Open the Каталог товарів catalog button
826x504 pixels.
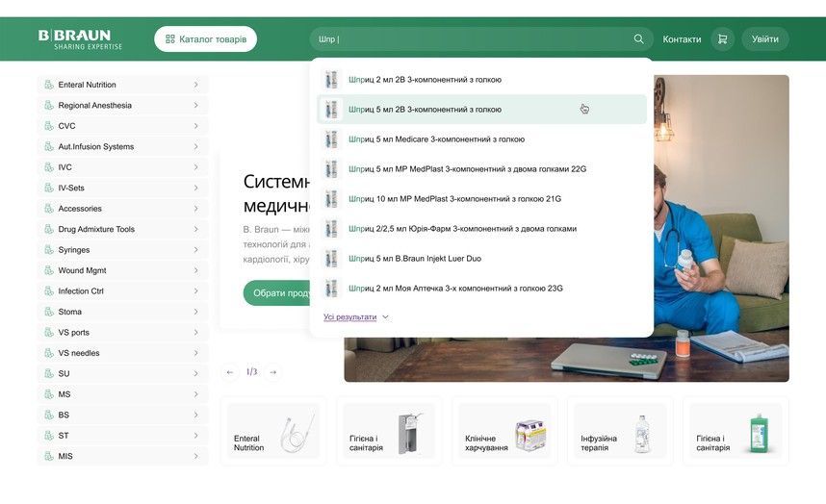pos(205,38)
